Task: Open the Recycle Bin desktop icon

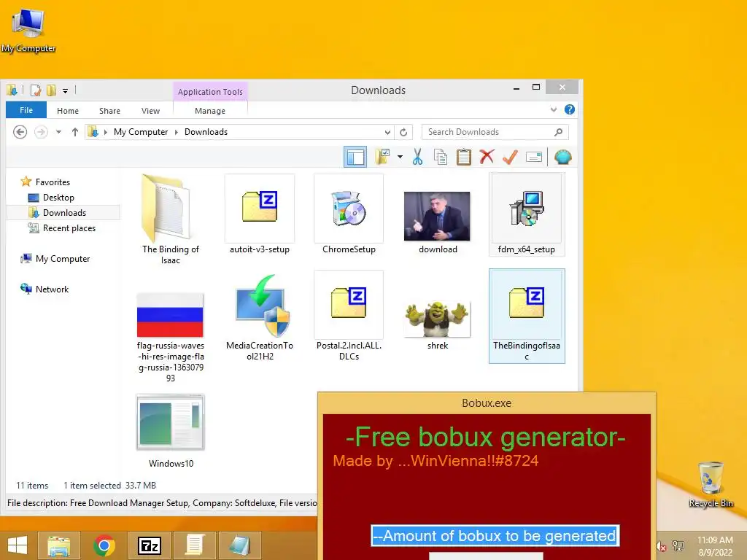Action: tap(711, 484)
